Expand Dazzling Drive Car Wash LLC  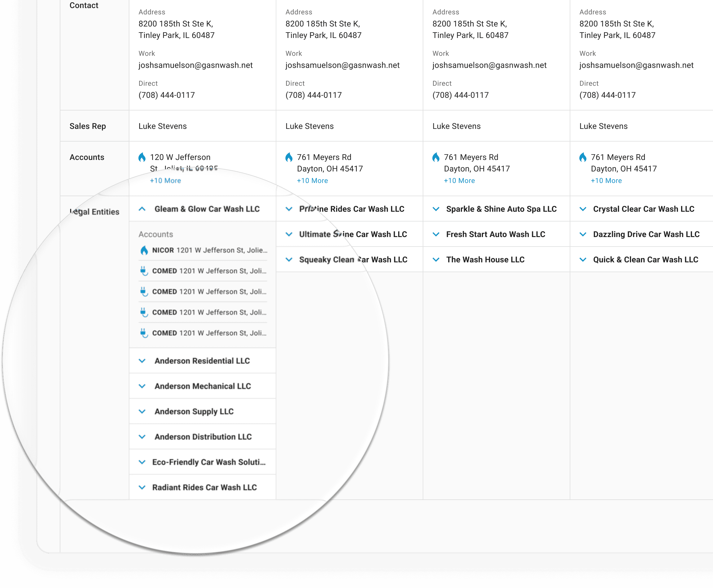(583, 234)
